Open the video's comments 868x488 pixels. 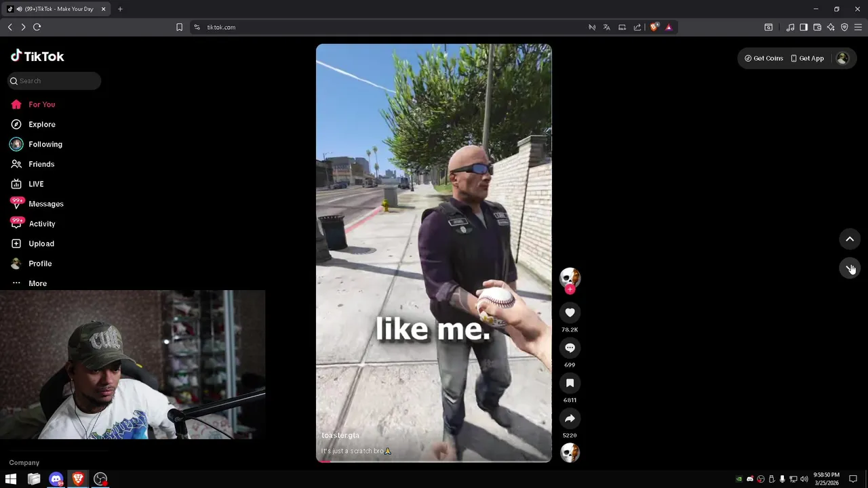(x=570, y=348)
